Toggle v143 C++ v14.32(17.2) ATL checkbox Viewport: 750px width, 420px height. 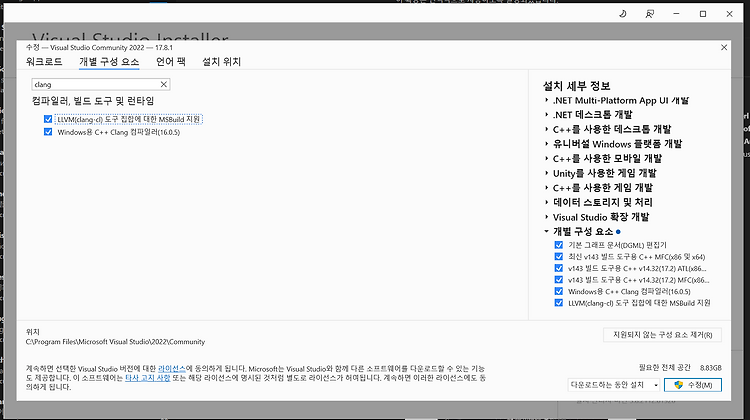pos(559,268)
